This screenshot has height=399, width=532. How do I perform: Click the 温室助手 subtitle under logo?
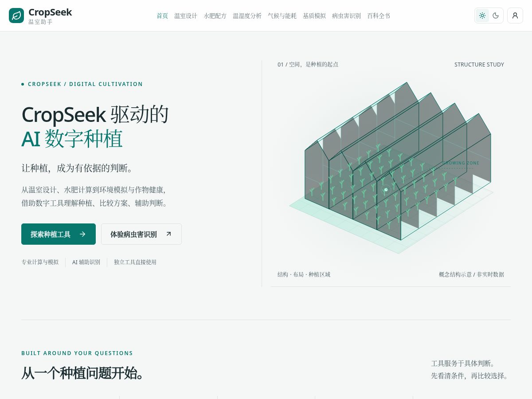[x=40, y=22]
